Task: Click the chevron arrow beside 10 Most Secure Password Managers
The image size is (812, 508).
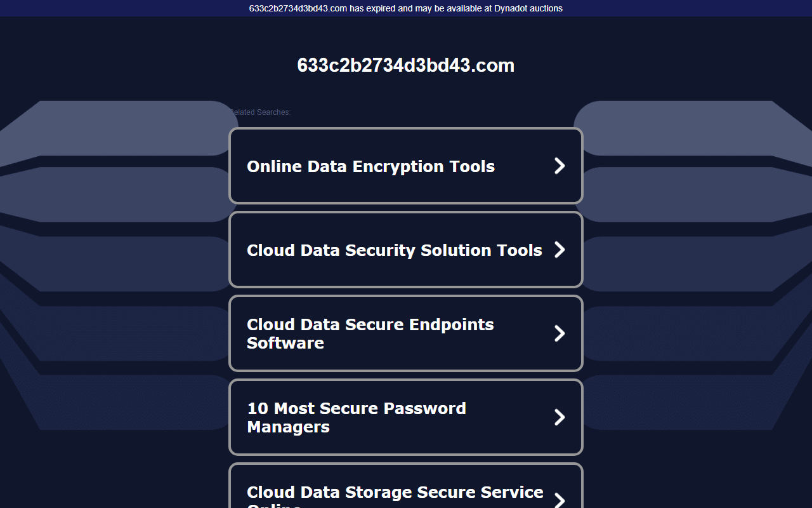Action: click(560, 417)
